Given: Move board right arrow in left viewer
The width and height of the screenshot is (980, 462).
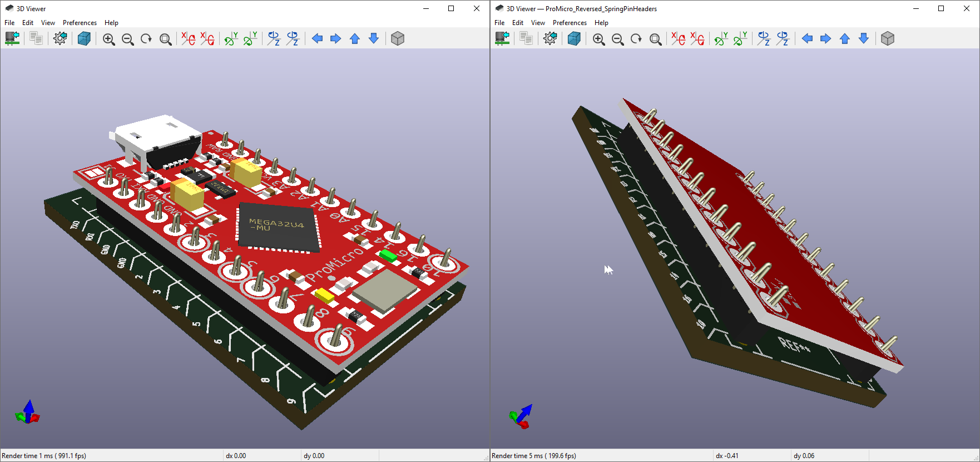Looking at the screenshot, I should 336,38.
